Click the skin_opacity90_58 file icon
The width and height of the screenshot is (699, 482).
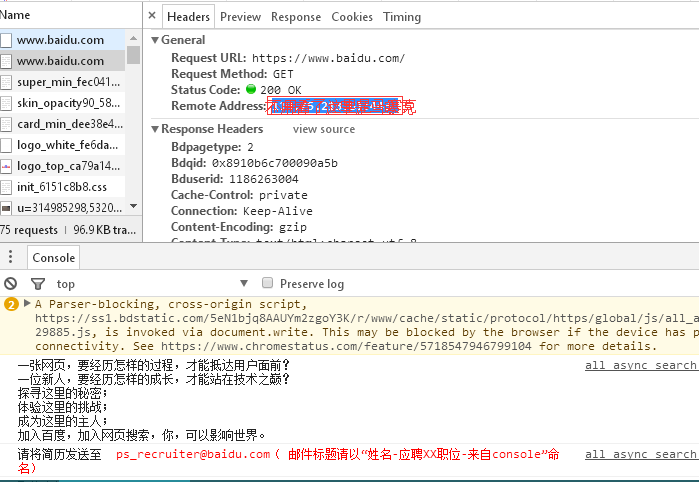click(6, 103)
